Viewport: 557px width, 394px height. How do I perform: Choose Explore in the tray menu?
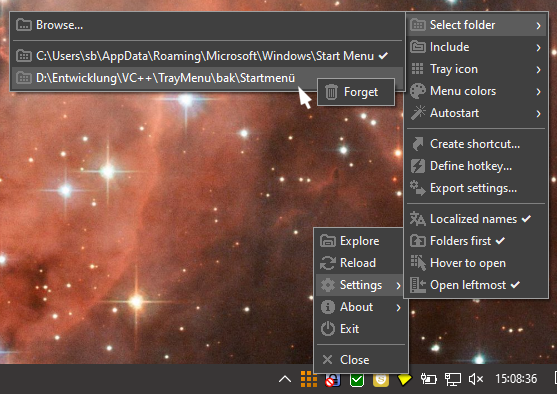[x=360, y=241]
